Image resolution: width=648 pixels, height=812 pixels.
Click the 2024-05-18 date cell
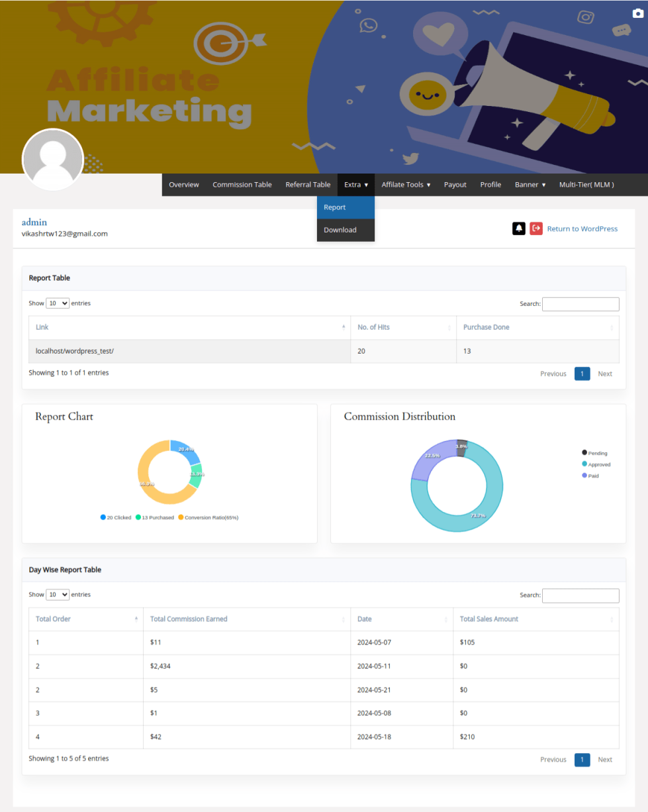(x=402, y=737)
